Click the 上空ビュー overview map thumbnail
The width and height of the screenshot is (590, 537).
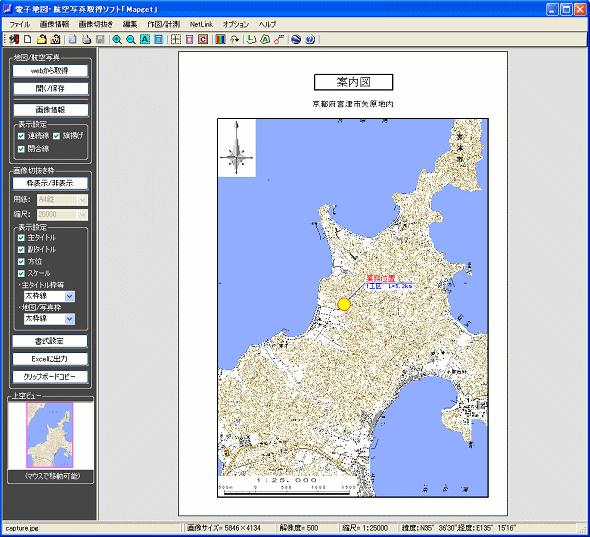tap(50, 435)
